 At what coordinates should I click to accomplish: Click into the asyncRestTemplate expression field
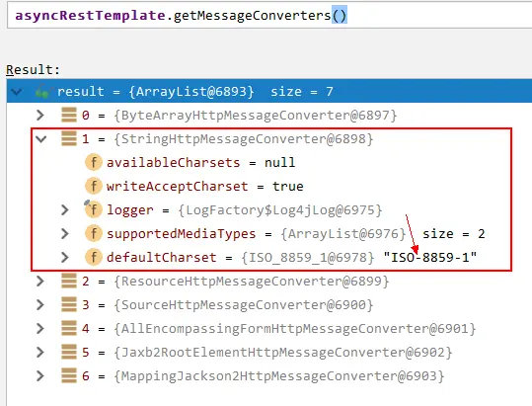(x=269, y=16)
